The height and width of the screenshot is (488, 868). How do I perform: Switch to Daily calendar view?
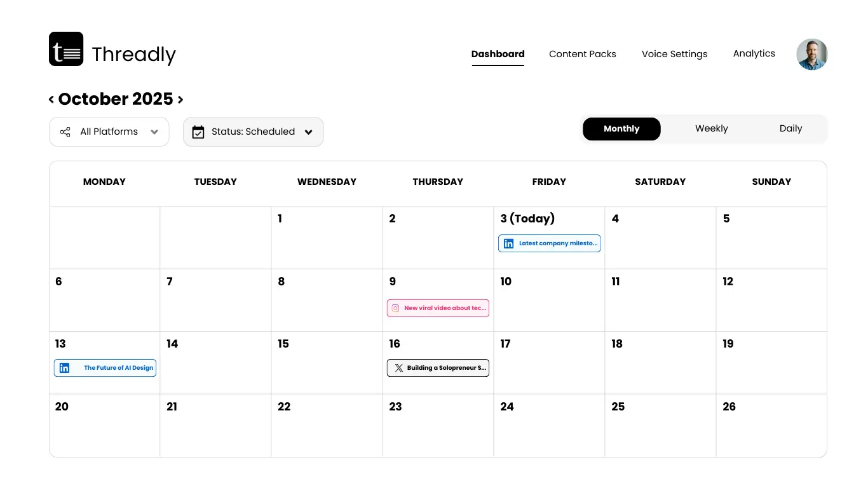tap(790, 129)
